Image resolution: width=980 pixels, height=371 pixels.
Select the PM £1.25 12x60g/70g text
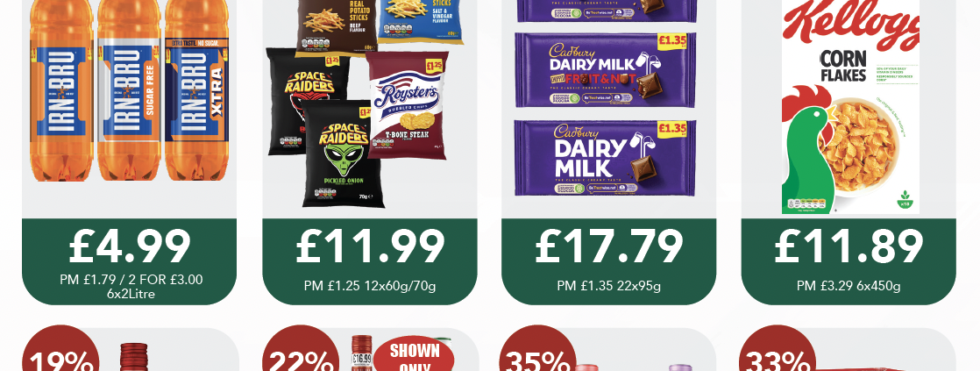point(369,286)
